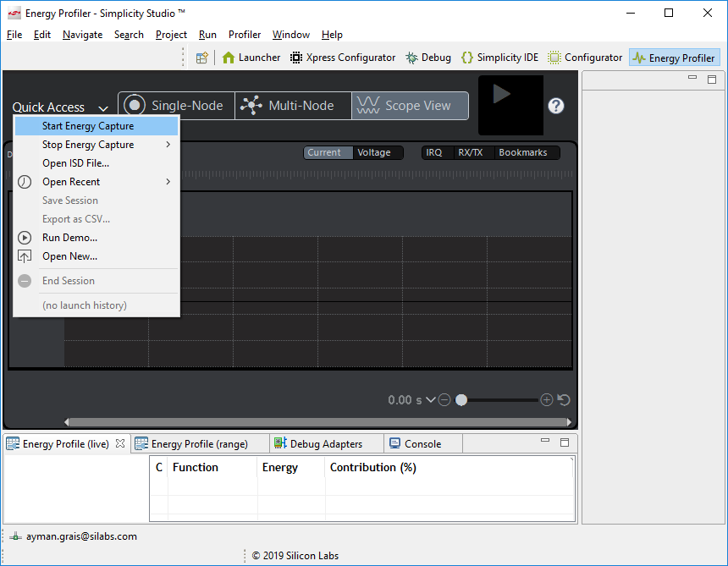Click the C column header

159,467
